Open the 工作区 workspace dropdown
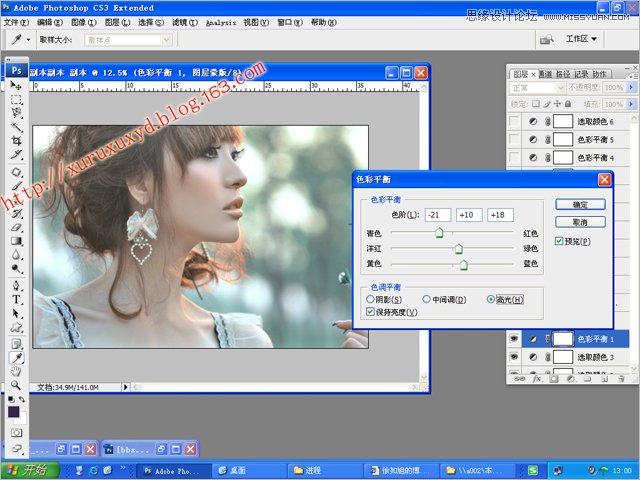Image resolution: width=640 pixels, height=480 pixels. (x=581, y=39)
